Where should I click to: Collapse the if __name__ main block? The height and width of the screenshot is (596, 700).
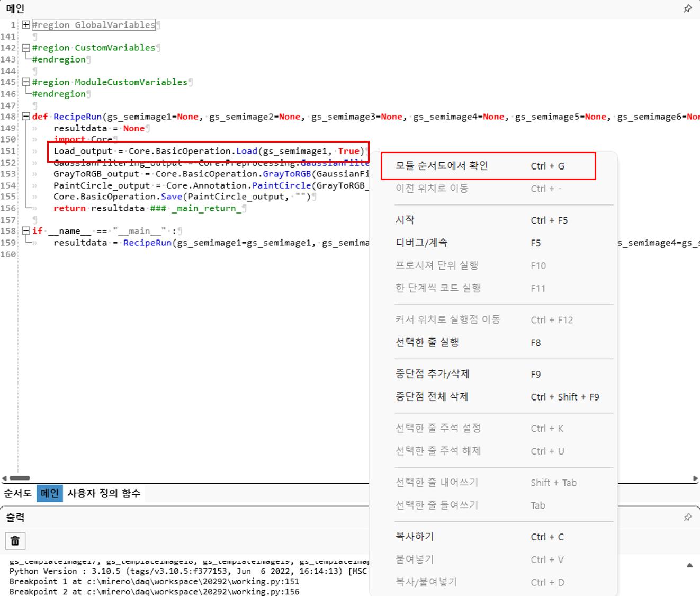coord(25,231)
